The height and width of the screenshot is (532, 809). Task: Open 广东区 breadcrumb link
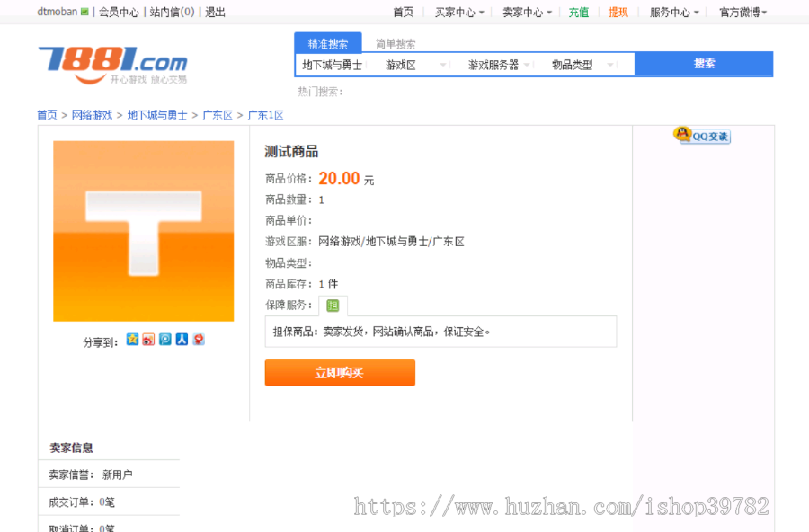[218, 115]
